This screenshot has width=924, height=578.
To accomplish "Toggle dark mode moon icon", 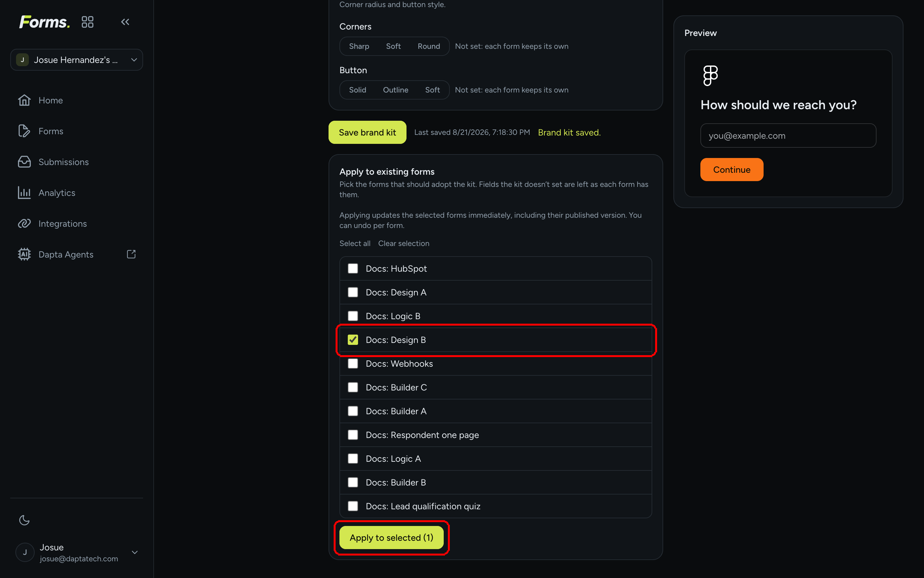I will [x=24, y=520].
